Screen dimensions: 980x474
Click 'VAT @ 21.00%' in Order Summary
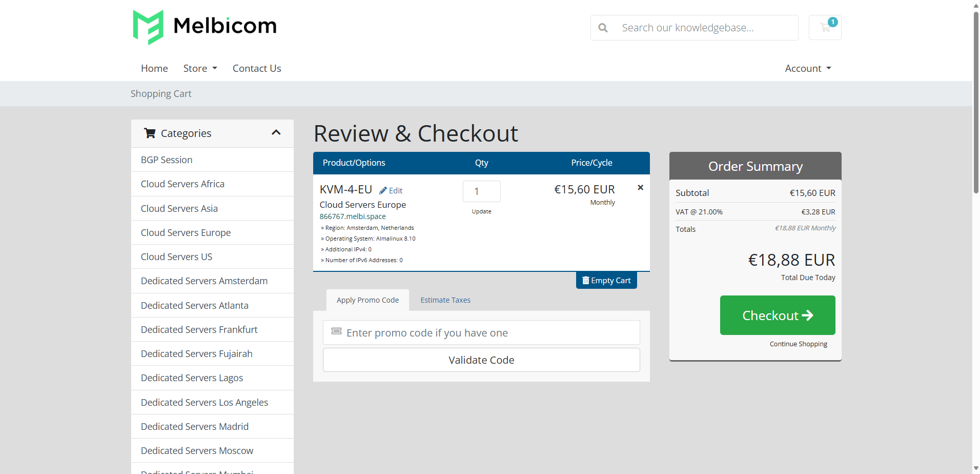[x=699, y=212]
